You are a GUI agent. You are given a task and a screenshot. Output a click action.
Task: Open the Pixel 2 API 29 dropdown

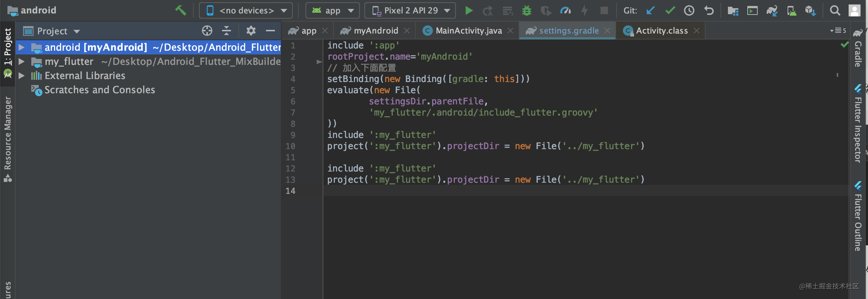pyautogui.click(x=410, y=10)
